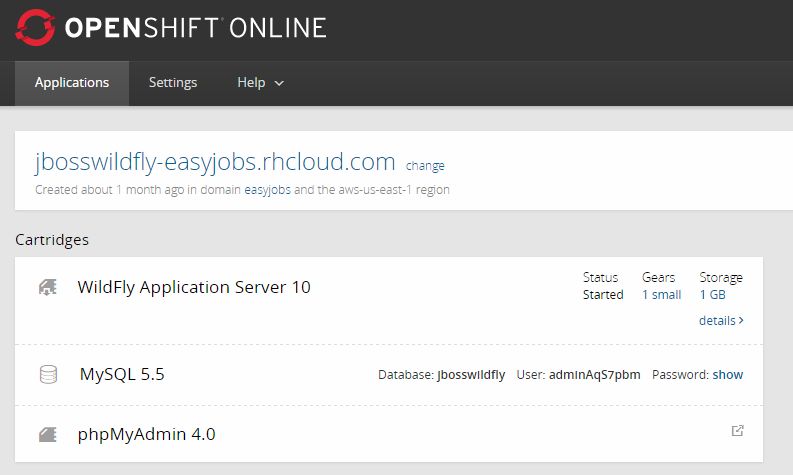
Task: Click the database name jbosswildfly
Action: 471,375
